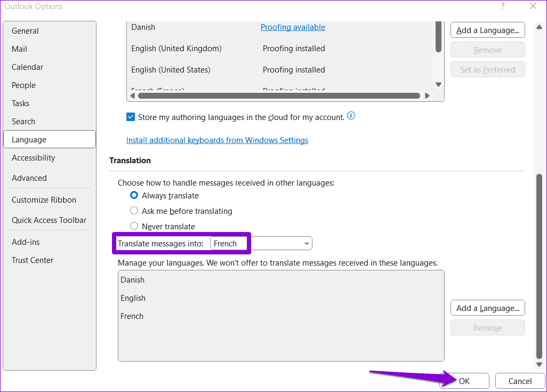
Task: Click the horizontal scroll right arrow
Action: point(427,95)
